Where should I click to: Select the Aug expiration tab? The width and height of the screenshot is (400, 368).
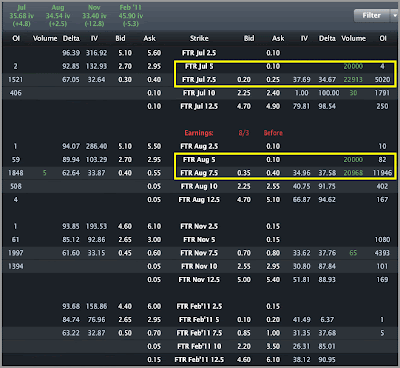58,16
